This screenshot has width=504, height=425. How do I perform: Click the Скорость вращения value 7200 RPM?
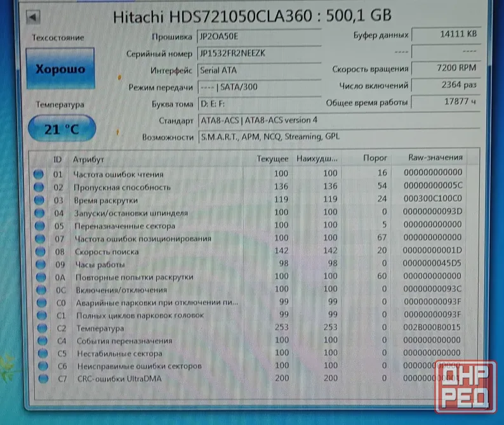point(446,68)
